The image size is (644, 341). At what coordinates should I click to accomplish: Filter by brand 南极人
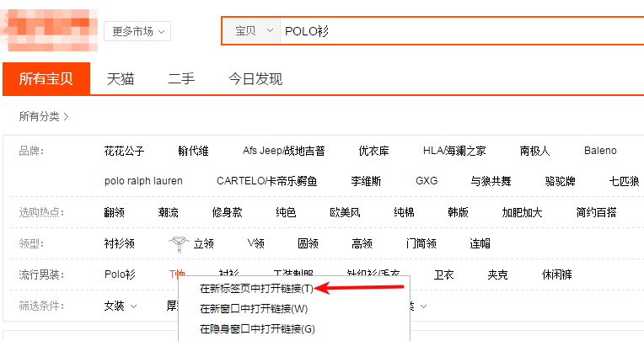pyautogui.click(x=534, y=151)
